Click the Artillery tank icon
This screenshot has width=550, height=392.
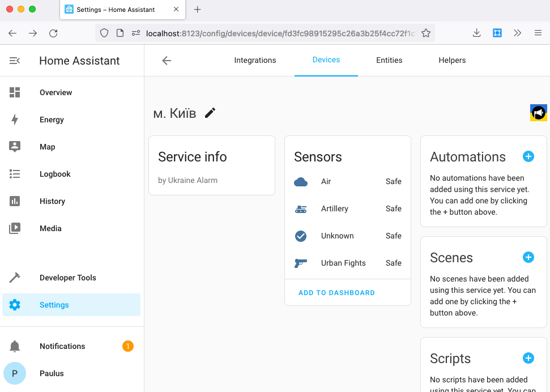[301, 209]
